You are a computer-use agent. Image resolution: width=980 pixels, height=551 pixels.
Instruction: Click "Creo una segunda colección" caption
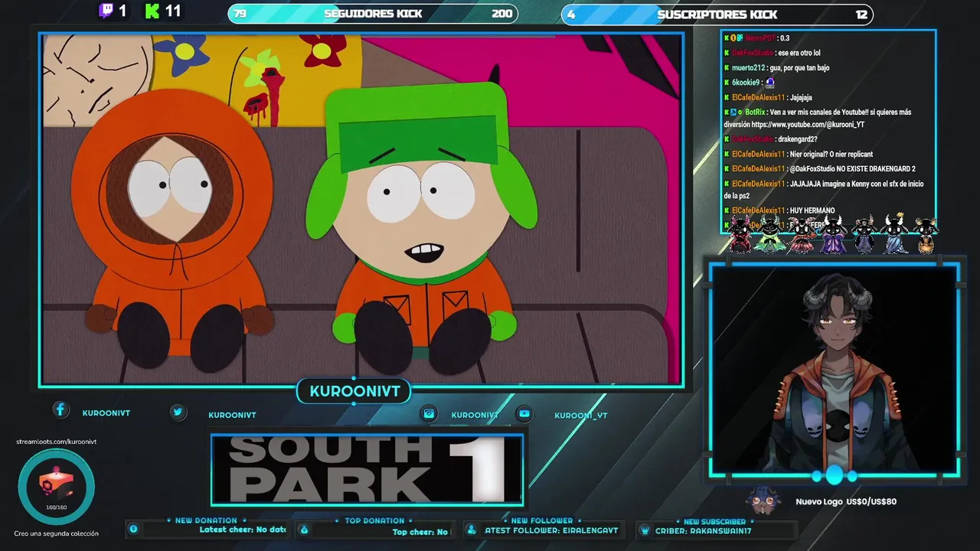point(56,533)
